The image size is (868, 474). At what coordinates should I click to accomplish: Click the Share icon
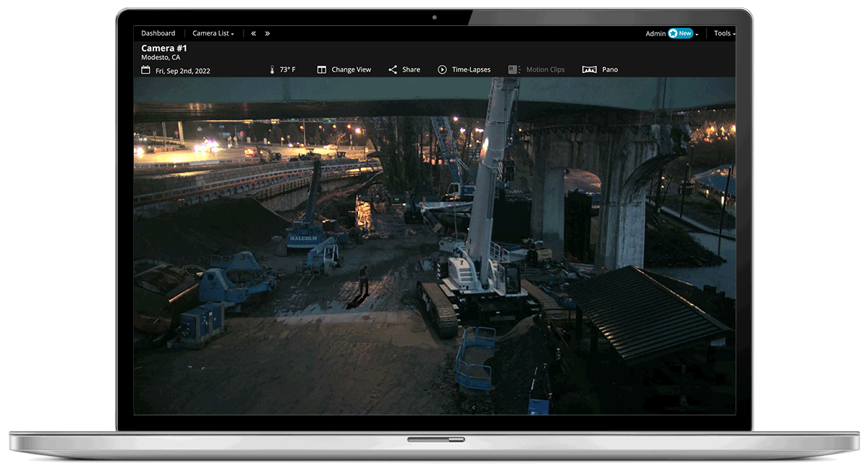pos(391,69)
